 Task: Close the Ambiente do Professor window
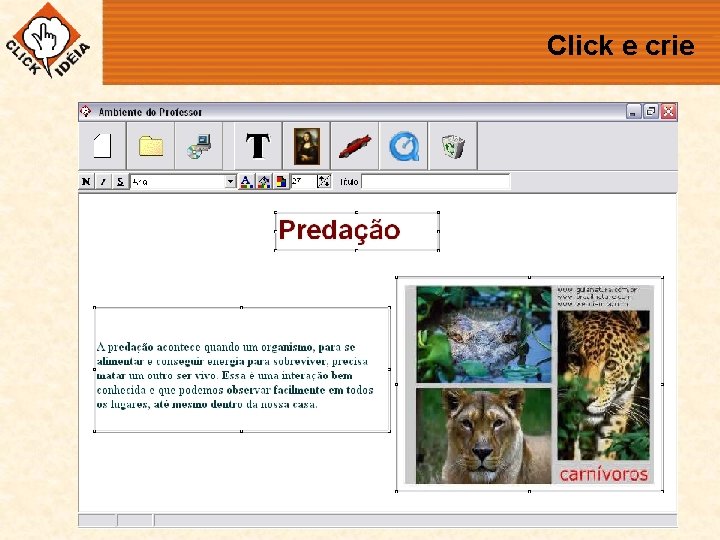(x=669, y=112)
